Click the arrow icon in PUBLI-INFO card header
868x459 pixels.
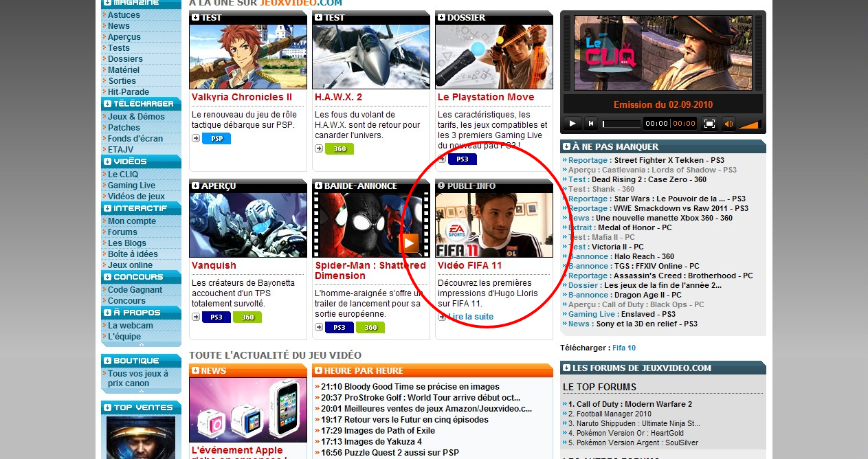click(x=442, y=186)
